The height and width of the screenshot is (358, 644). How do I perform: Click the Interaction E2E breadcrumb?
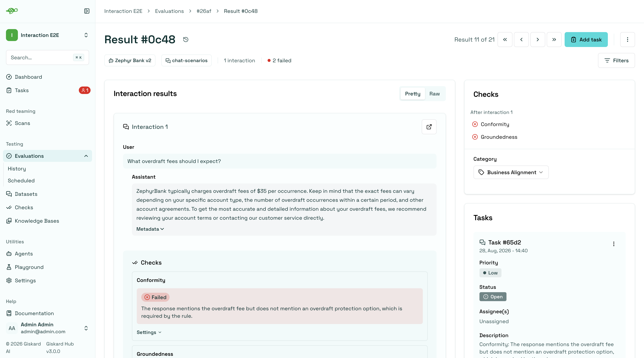point(123,11)
